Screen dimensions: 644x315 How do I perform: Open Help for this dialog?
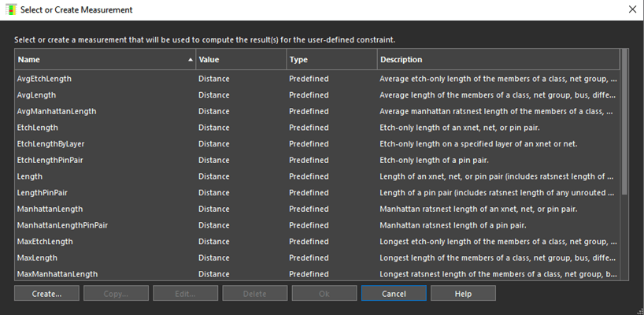[x=463, y=294]
